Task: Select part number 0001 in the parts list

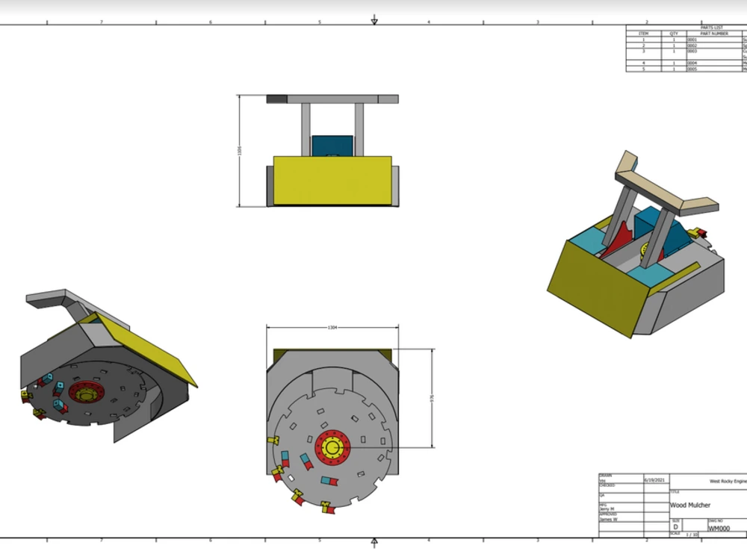Action: tap(692, 39)
